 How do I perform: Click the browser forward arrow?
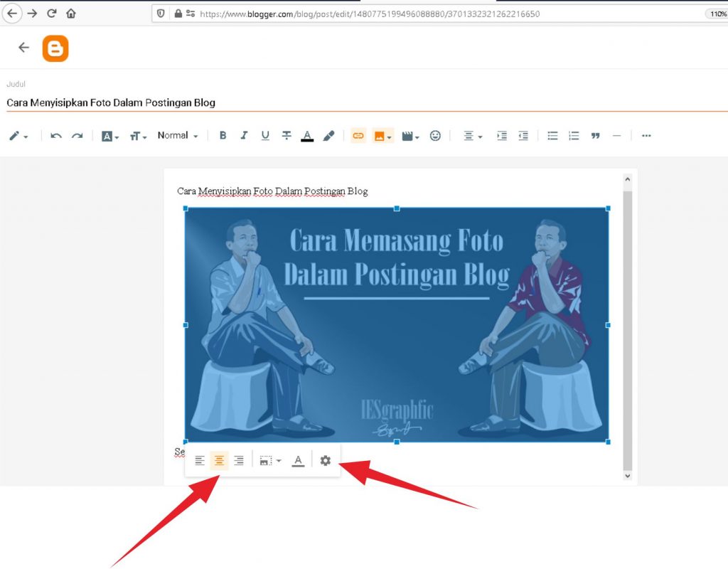point(32,14)
